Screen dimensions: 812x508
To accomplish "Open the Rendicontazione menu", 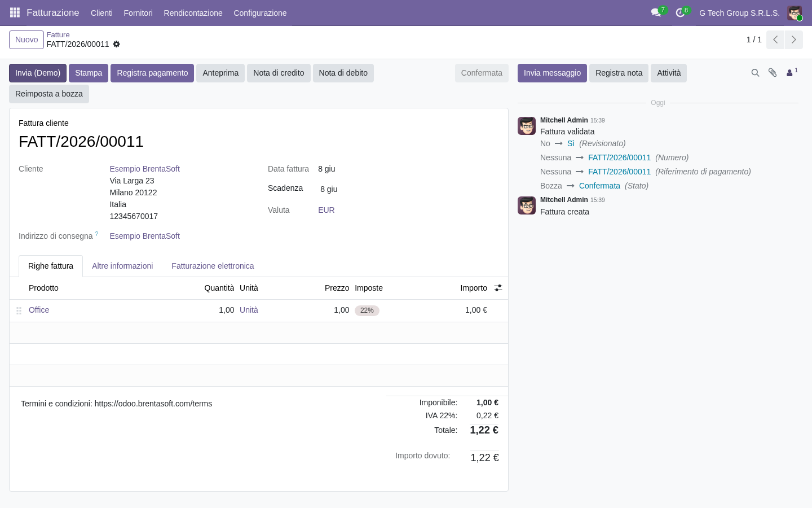I will click(193, 12).
